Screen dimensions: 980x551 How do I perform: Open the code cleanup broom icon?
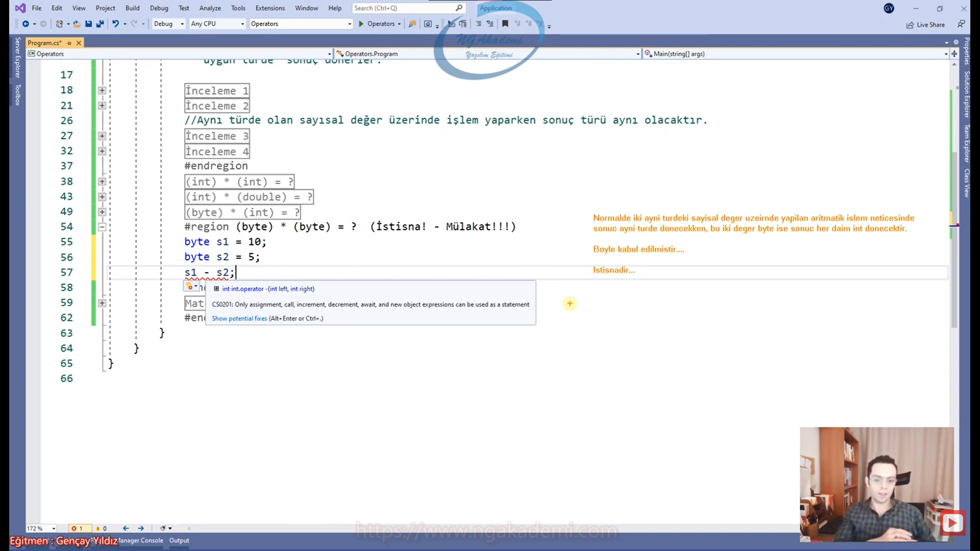point(163,529)
